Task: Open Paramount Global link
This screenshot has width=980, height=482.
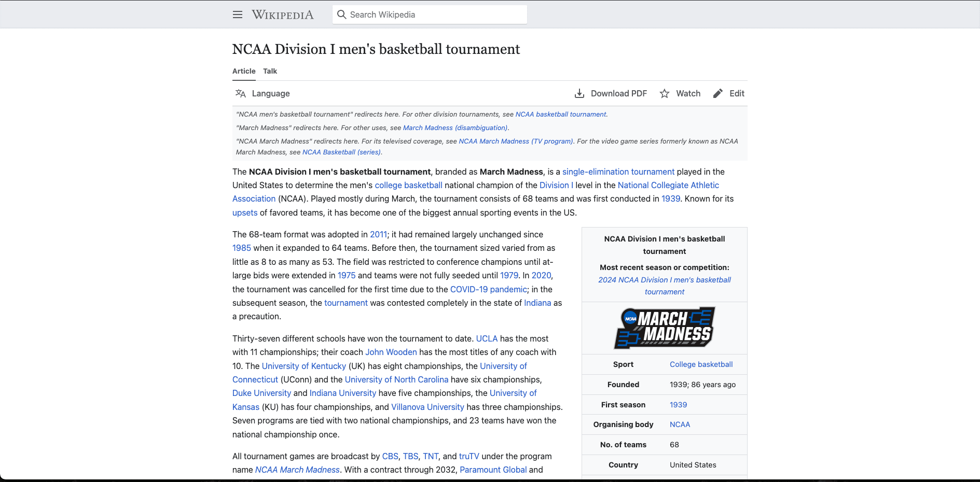Action: coord(493,470)
